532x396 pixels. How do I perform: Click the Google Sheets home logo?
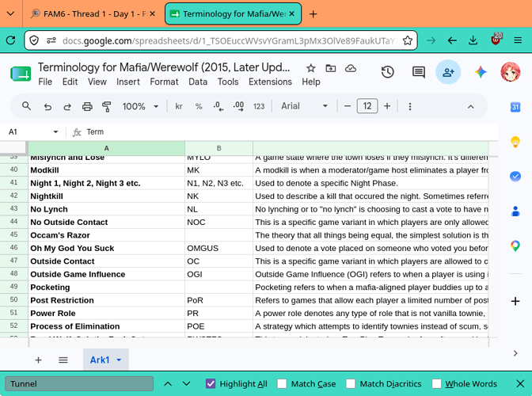click(x=21, y=74)
